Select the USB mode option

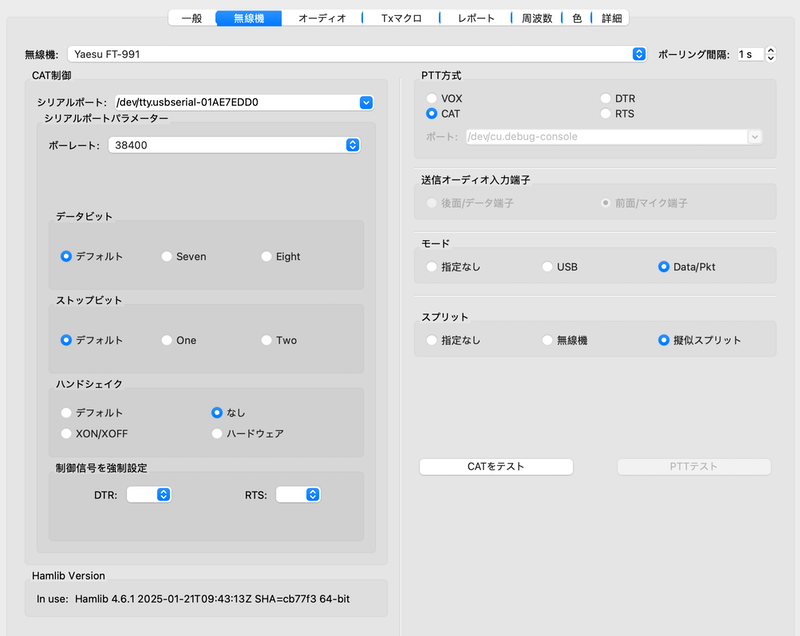pos(548,267)
